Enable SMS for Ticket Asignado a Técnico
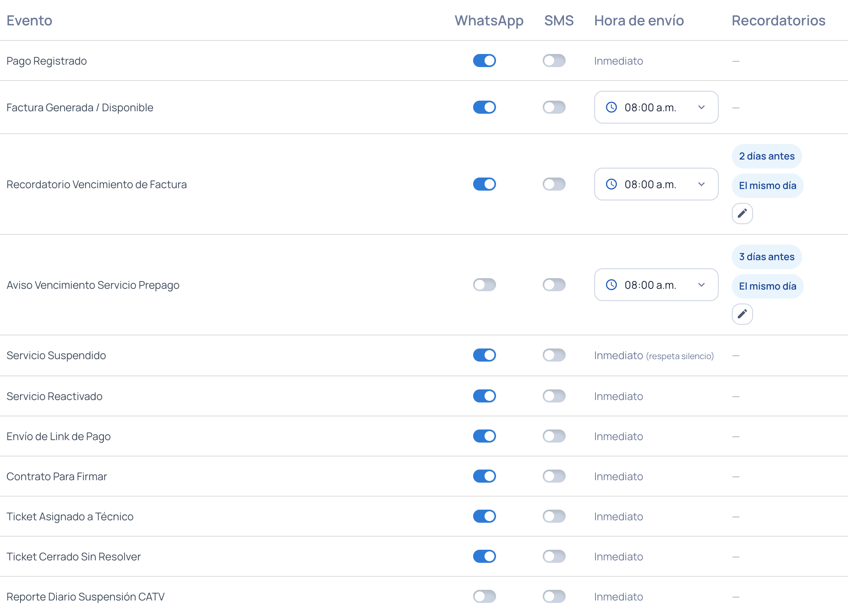848x616 pixels. coord(554,516)
